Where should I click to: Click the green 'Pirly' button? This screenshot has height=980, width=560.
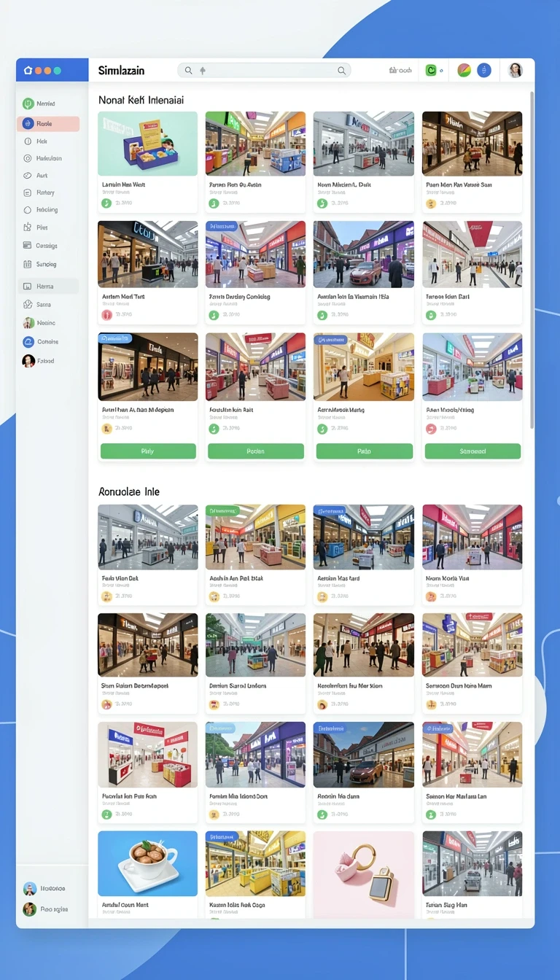pos(148,451)
